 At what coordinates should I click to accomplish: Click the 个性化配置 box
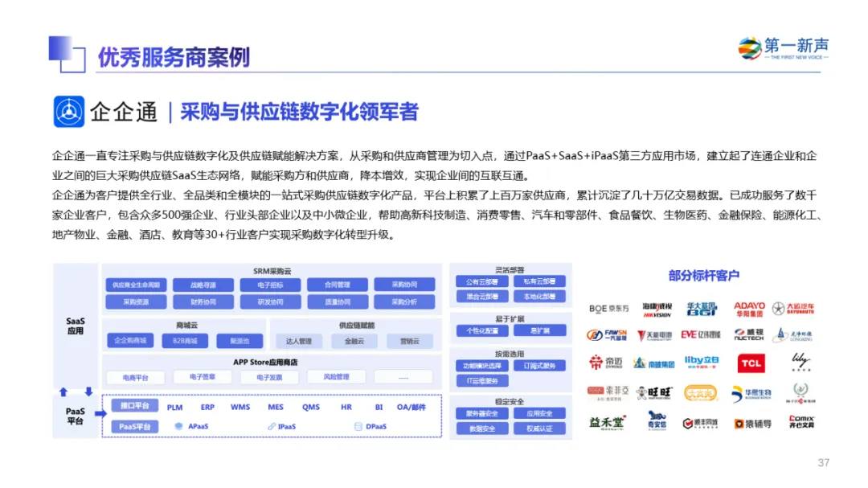point(482,330)
